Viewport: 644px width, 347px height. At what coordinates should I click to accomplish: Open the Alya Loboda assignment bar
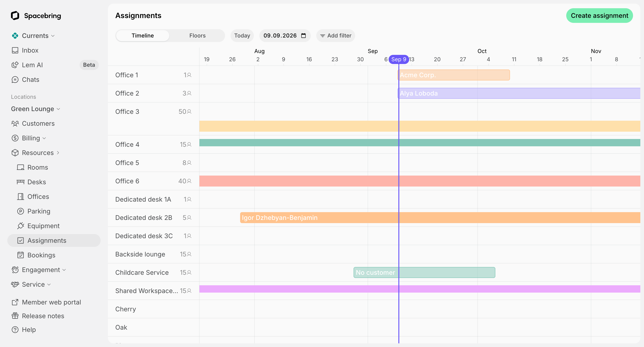point(519,93)
